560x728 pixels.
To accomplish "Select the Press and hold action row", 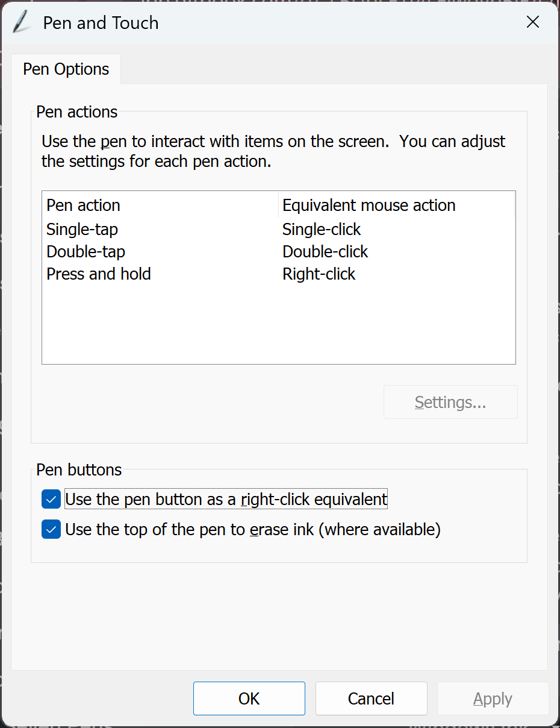I will [99, 274].
